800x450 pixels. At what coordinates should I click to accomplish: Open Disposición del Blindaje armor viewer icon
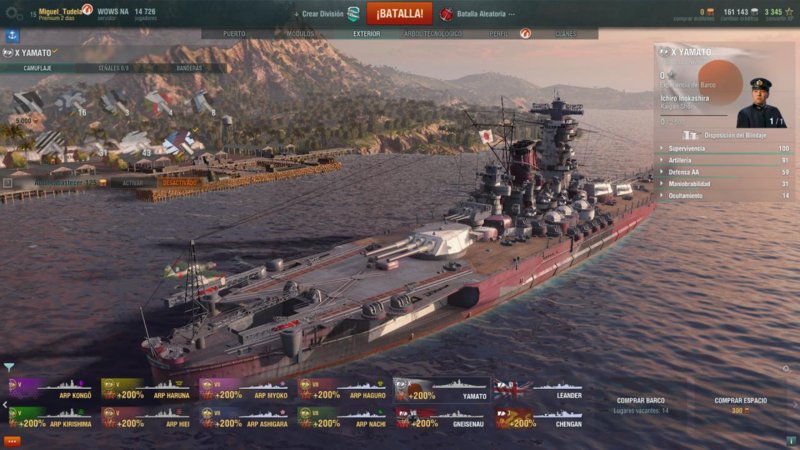(x=690, y=135)
